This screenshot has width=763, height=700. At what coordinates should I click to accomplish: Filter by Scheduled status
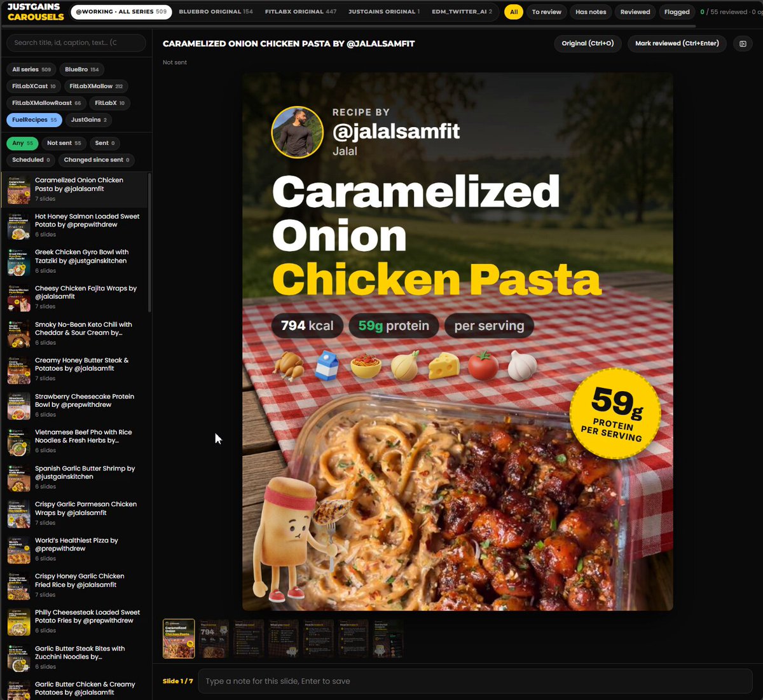[x=31, y=160]
